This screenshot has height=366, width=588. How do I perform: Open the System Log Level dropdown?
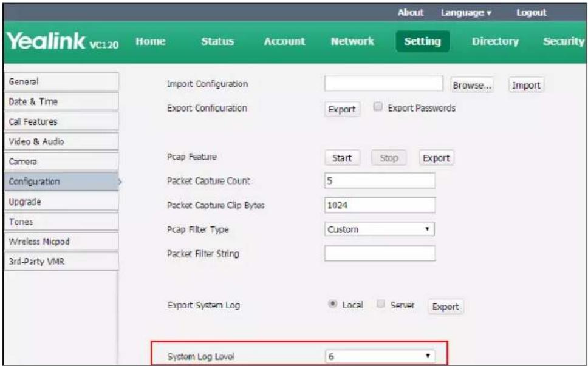(380, 356)
